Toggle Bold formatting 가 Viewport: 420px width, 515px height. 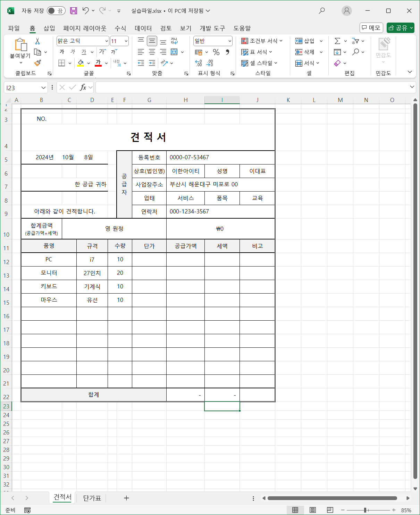[62, 52]
